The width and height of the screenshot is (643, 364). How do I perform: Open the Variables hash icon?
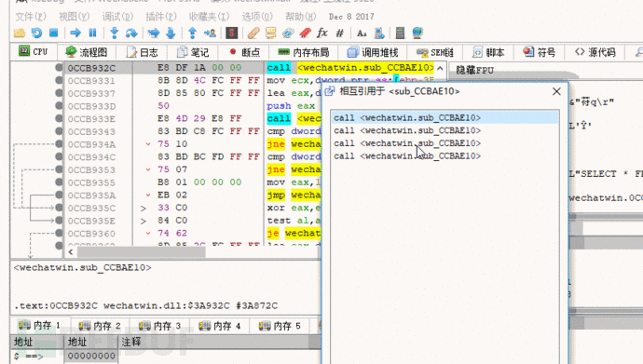click(x=340, y=33)
